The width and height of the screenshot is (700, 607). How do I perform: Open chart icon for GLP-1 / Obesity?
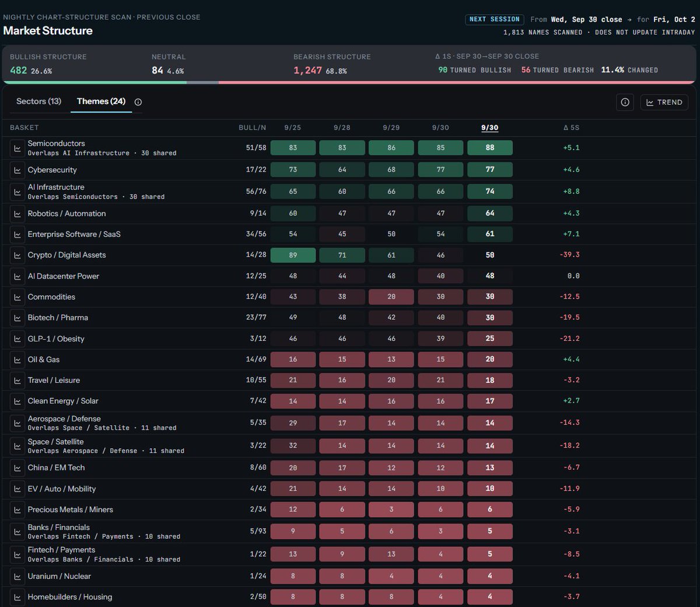[17, 339]
